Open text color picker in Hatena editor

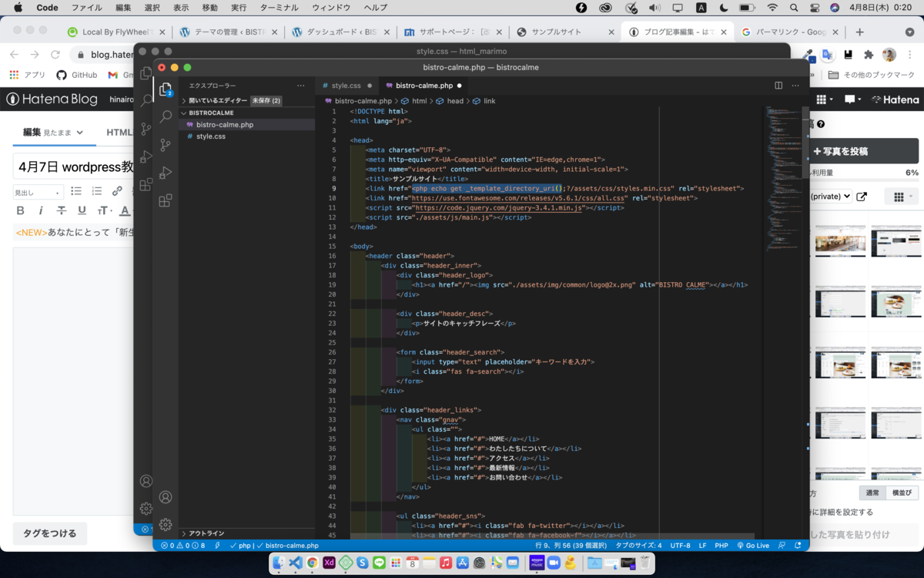pyautogui.click(x=126, y=211)
